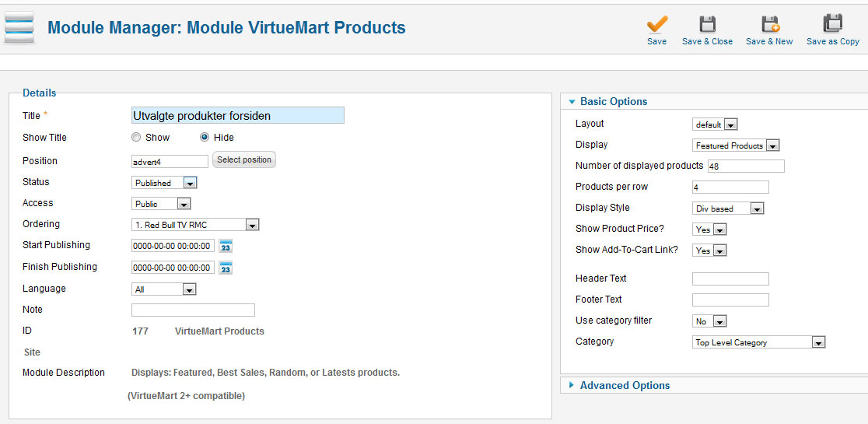This screenshot has height=424, width=868.
Task: Open the Status dropdown set to Published
Action: [x=164, y=183]
